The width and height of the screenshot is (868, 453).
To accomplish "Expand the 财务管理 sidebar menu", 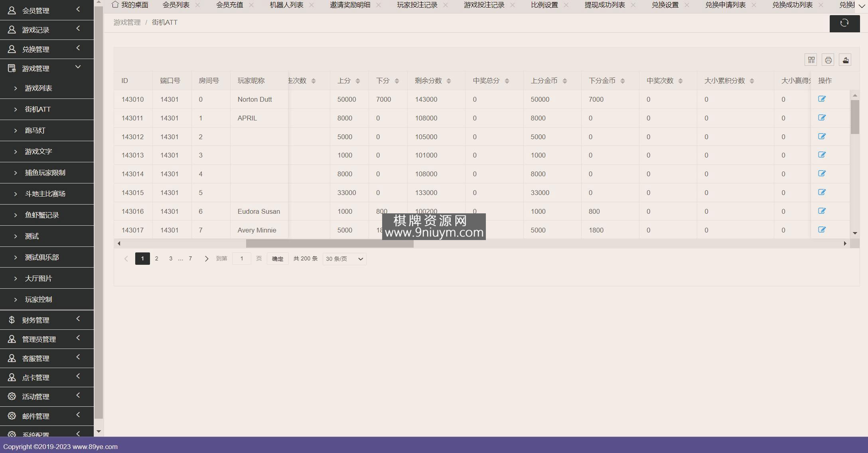I will click(47, 320).
